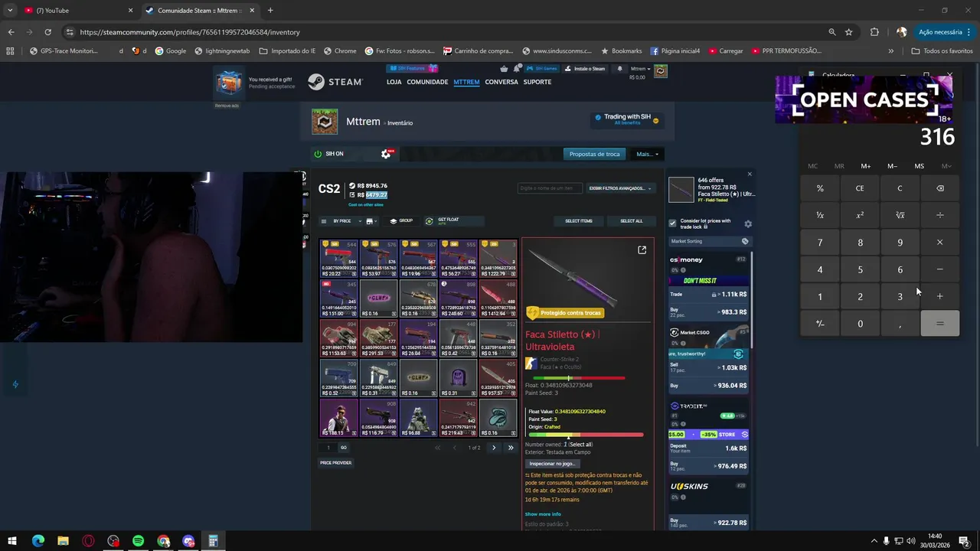The image size is (980, 551).
Task: Click Select all owned link
Action: [580, 445]
